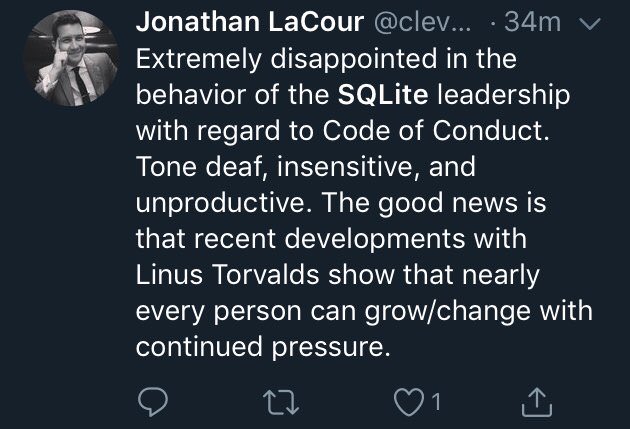Open Jonathan LaCour's profile picture
The width and height of the screenshot is (630, 429).
[x=71, y=58]
